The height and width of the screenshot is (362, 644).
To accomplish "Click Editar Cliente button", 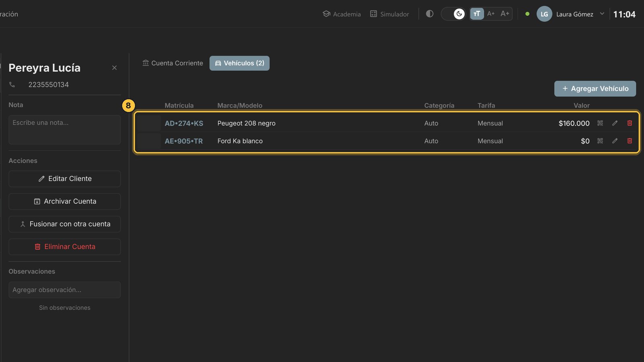I will pos(64,179).
